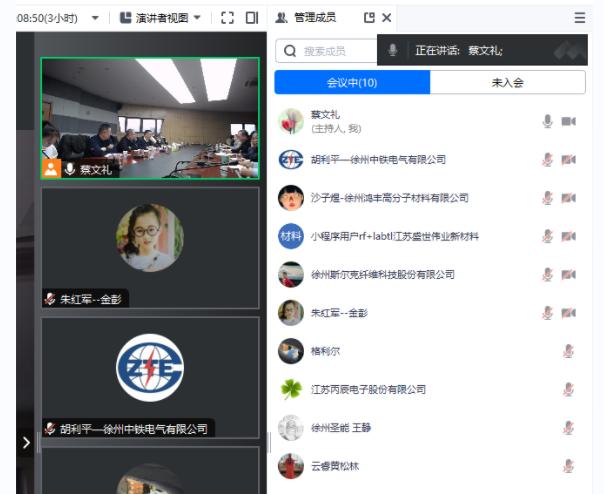
Task: Open the 演讲者视图 layout dropdown
Action: point(160,18)
